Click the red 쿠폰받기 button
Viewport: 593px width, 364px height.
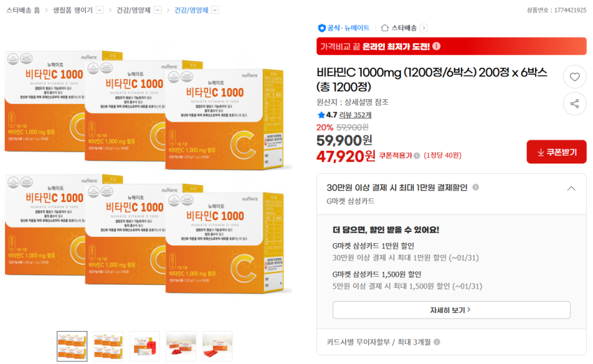(556, 152)
